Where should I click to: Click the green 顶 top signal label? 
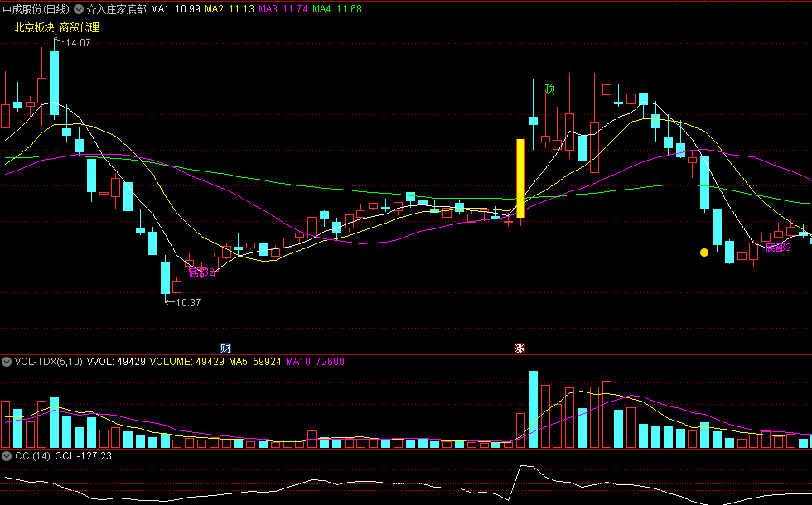(550, 89)
